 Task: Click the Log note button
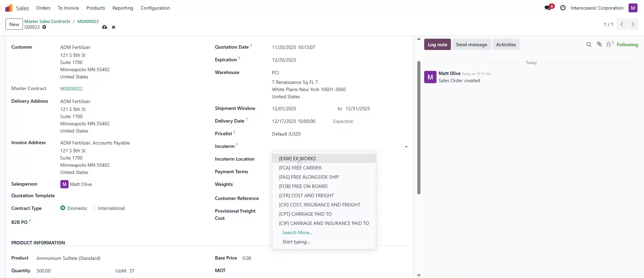point(437,45)
